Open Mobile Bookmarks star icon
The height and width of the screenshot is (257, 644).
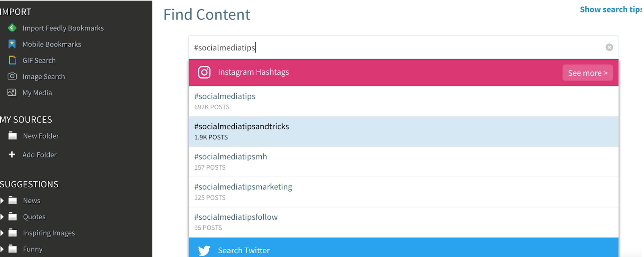[x=12, y=44]
